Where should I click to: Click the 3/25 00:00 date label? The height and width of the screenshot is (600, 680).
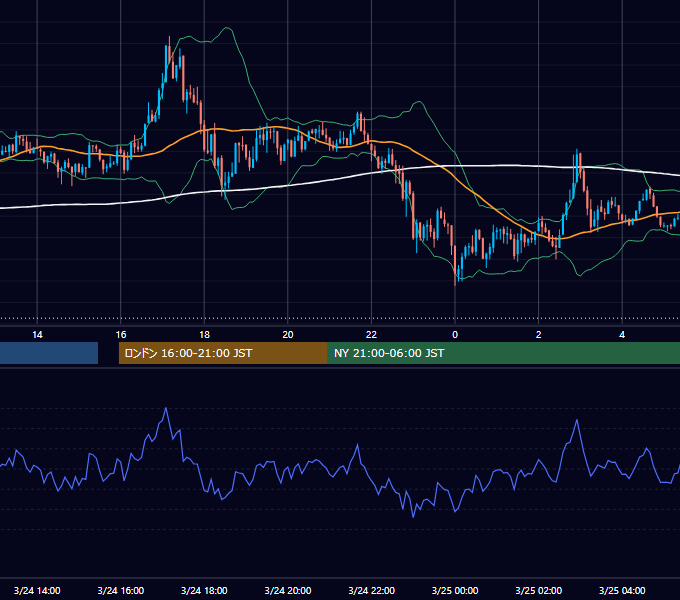point(455,590)
